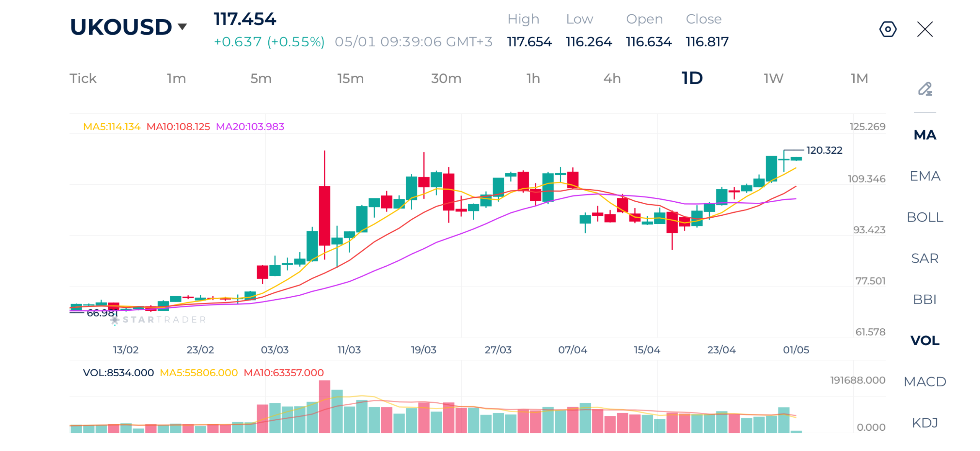Select the 15m timeframe
980x451 pixels.
[350, 78]
